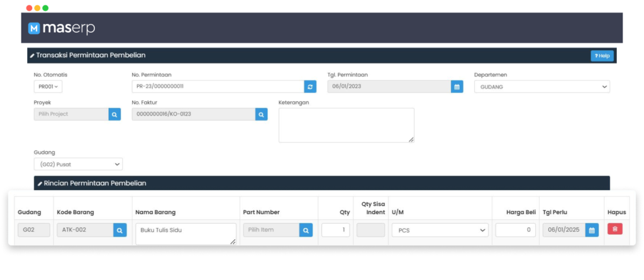Screen dimensions: 644x280
Task: Click the No. Faktur field
Action: pos(194,114)
